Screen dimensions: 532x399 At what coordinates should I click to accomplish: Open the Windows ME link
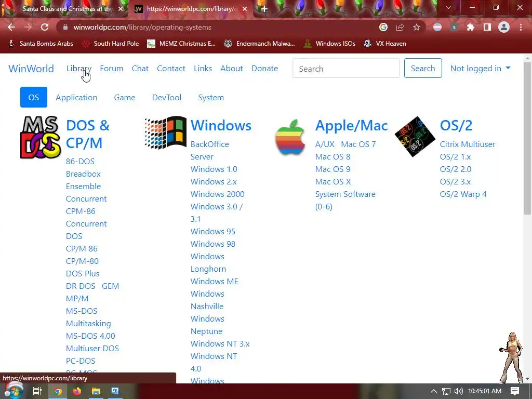[215, 281]
